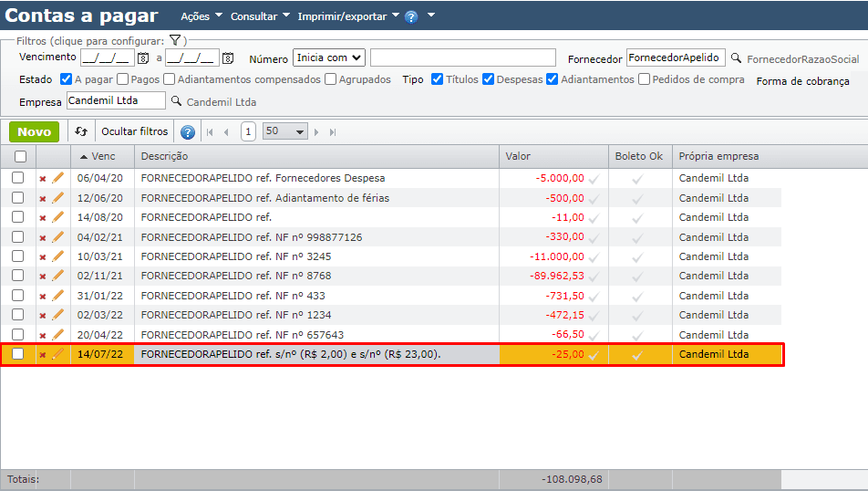Go to first page arrow
The image size is (868, 491).
click(x=210, y=132)
